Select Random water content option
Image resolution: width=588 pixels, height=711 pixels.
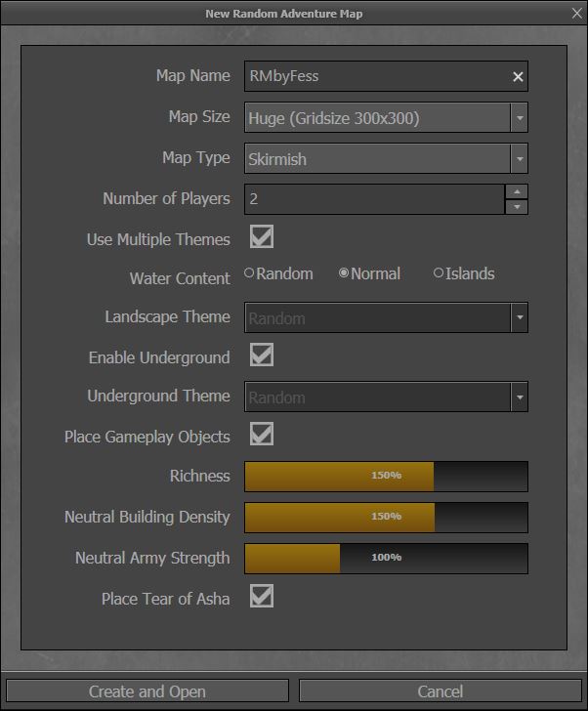click(x=250, y=274)
